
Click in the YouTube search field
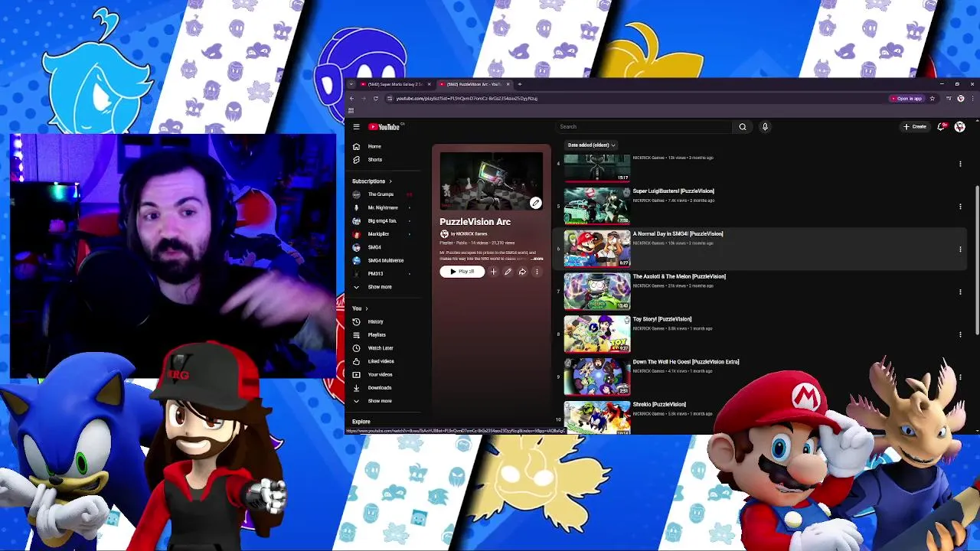point(643,127)
